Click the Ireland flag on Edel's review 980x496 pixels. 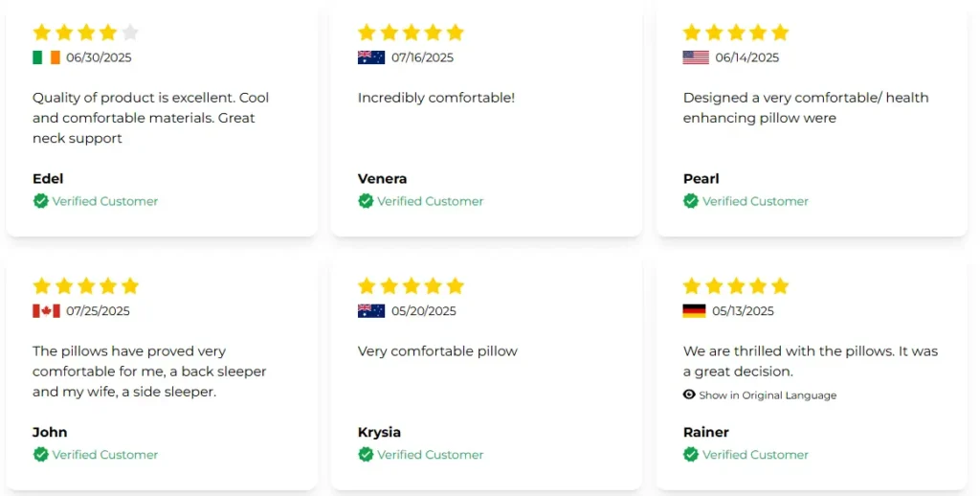[46, 57]
